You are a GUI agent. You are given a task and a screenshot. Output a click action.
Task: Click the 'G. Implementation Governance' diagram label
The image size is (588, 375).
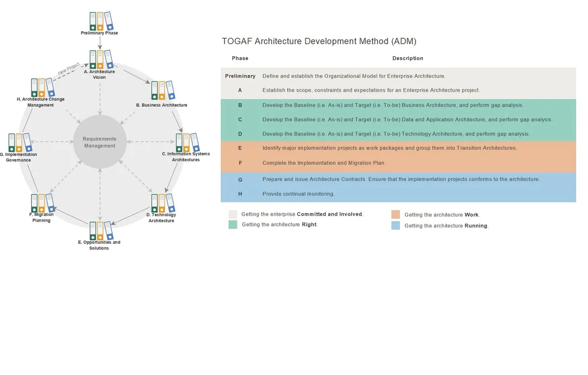coord(19,157)
